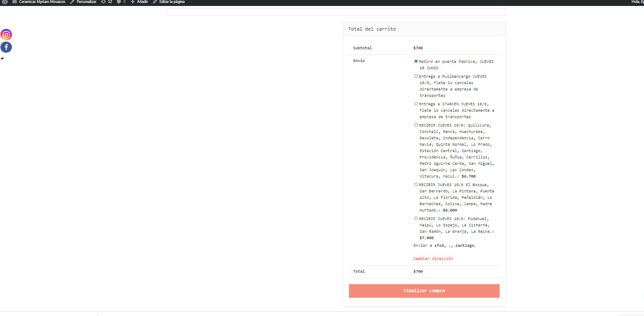Click Personalizar in the admin bar
Screen dimensions: 644x316
click(83, 2)
